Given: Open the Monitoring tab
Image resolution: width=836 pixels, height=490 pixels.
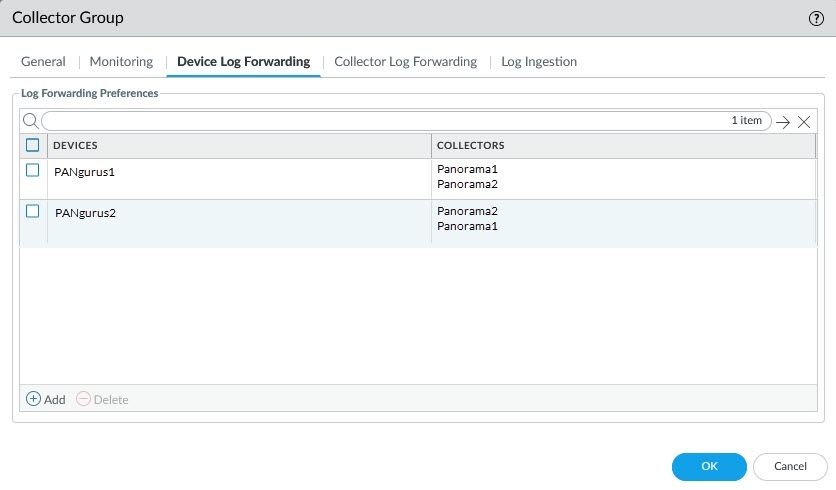Looking at the screenshot, I should 121,61.
